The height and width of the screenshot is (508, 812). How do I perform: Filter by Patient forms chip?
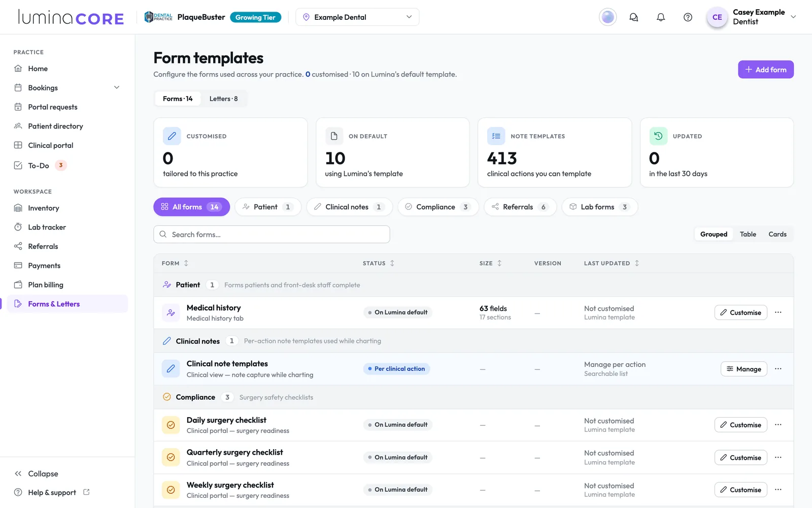click(268, 207)
